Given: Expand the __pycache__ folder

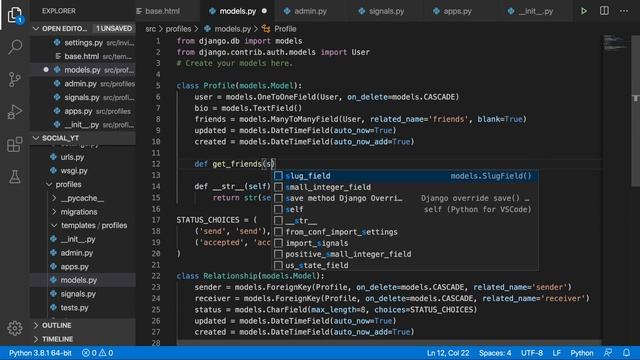Looking at the screenshot, I should point(54,198).
